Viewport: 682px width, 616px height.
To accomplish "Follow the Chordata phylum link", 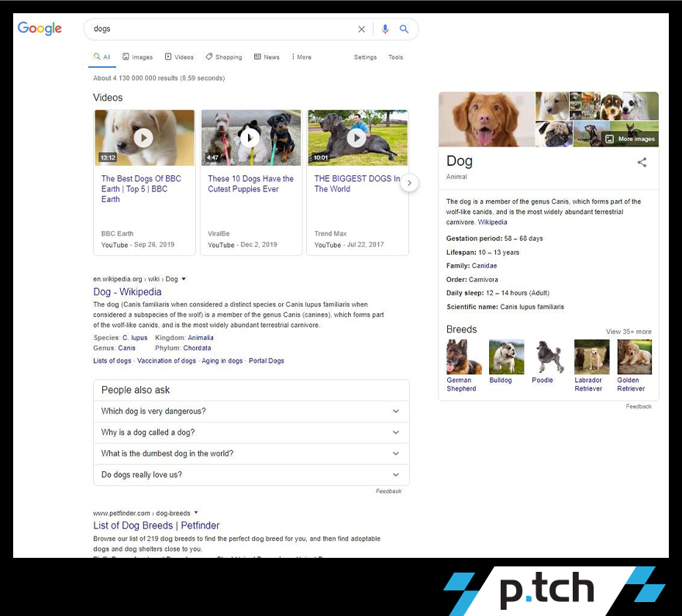I will click(x=197, y=348).
